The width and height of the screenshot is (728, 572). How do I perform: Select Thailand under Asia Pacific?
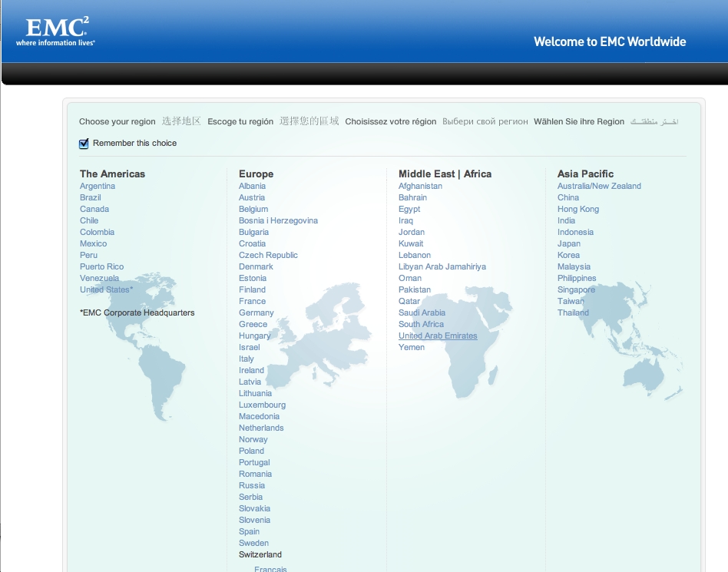[x=573, y=313]
